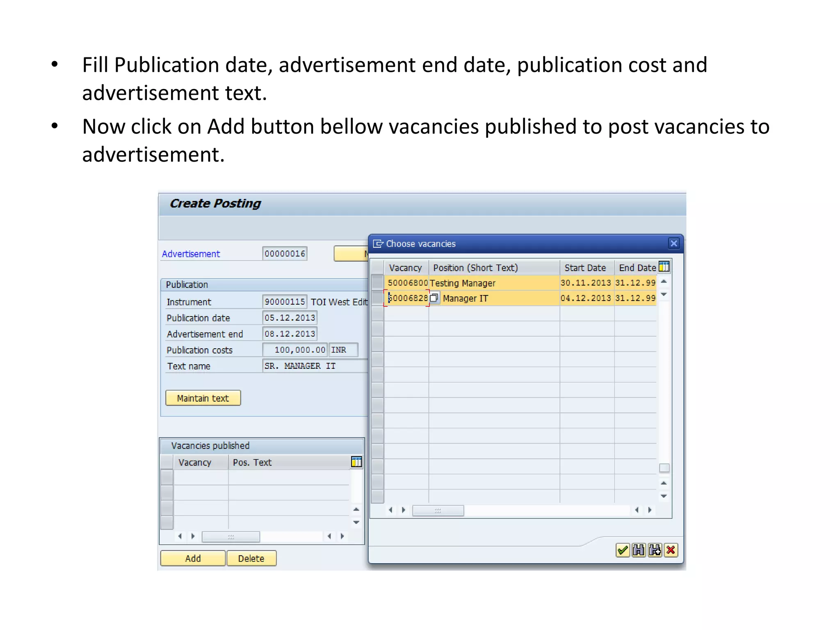The image size is (840, 630).
Task: Click the Text name field SR. MANAGER IT
Action: (x=315, y=366)
